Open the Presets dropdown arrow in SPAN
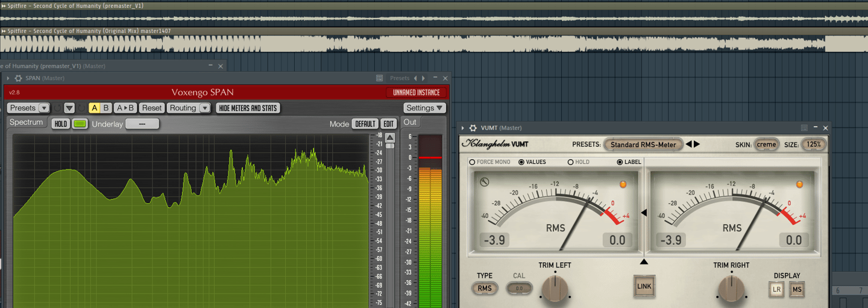 (44, 108)
